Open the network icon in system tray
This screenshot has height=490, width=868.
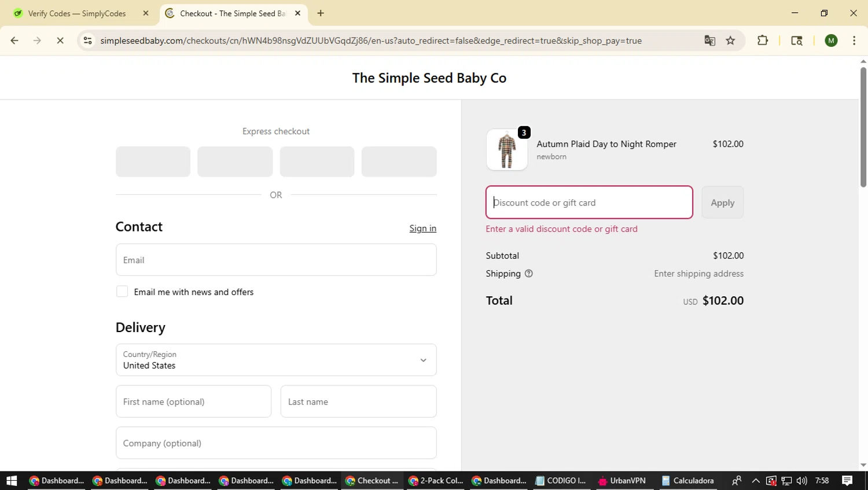786,481
